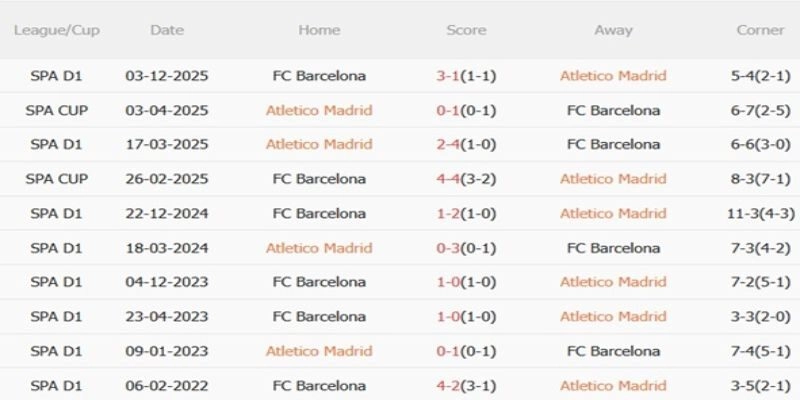Open the 0-3 score from 18-03-2024

466,248
